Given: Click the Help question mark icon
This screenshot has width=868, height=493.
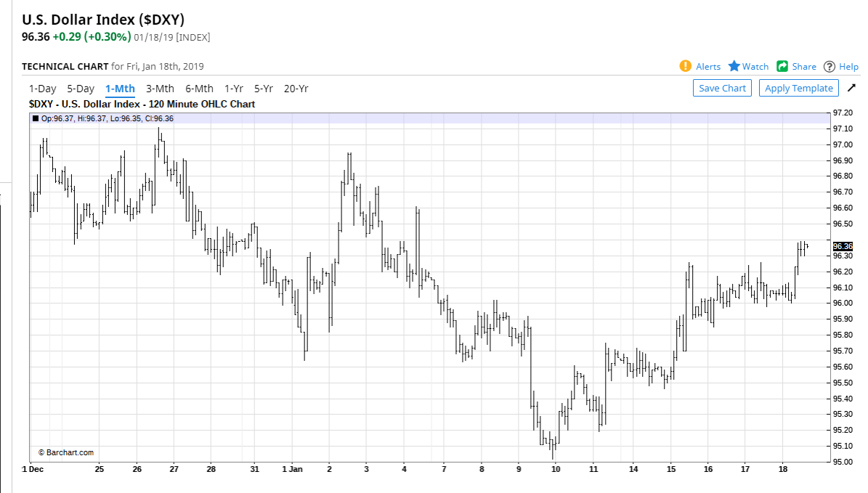Looking at the screenshot, I should (830, 67).
